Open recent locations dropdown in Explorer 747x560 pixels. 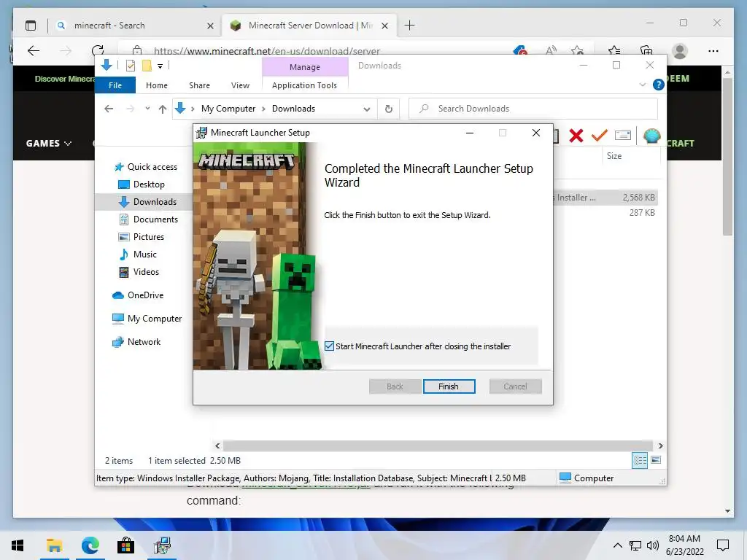click(x=147, y=109)
